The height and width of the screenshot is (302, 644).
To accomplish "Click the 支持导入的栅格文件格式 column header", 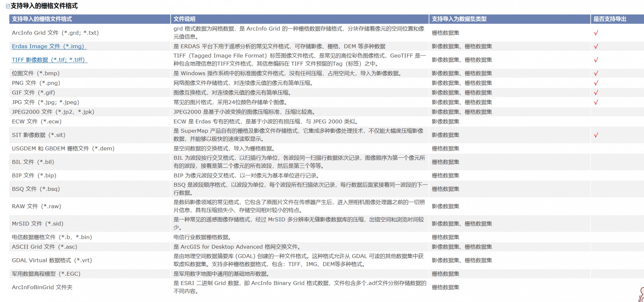I will click(x=89, y=19).
